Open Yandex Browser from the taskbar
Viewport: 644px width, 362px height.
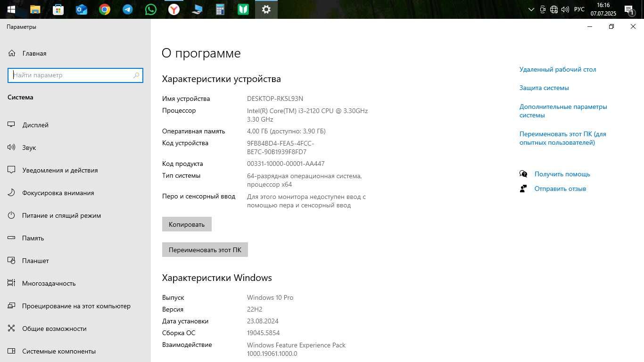[x=174, y=9]
